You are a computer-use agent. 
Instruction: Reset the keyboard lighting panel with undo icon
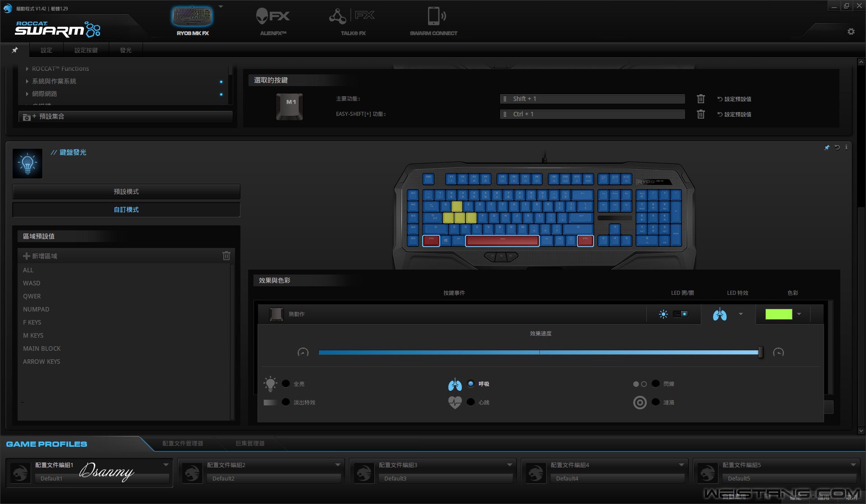837,147
